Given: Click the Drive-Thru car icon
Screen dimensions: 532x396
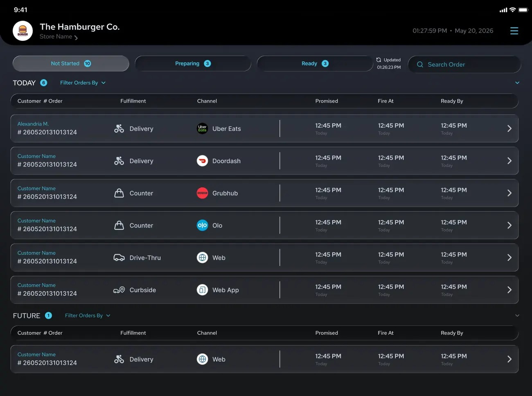Looking at the screenshot, I should [119, 258].
